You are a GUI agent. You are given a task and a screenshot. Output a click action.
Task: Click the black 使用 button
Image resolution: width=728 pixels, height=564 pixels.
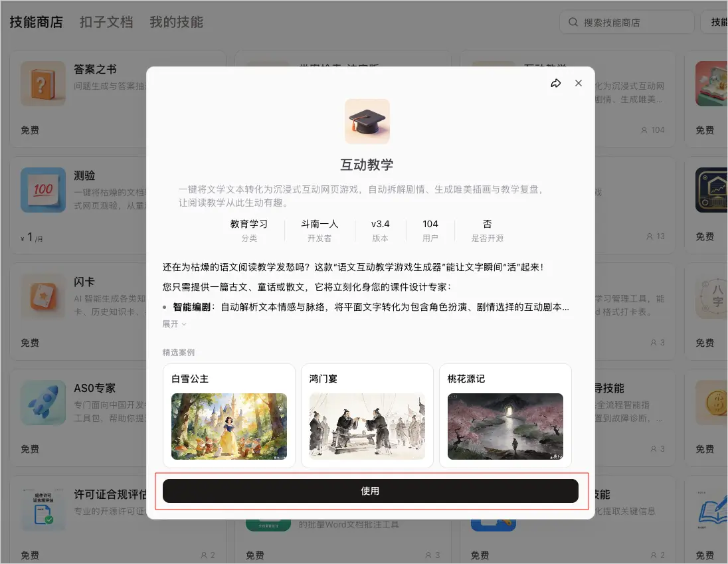(370, 491)
